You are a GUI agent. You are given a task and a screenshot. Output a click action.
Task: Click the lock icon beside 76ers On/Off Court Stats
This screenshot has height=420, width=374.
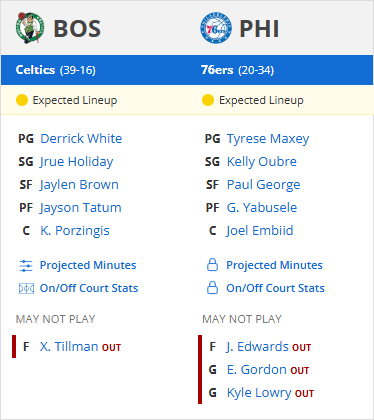coord(212,288)
